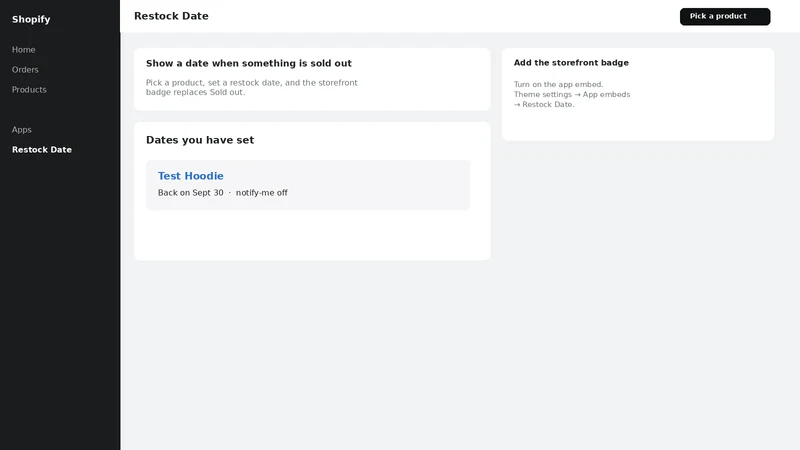Click the Shopify logo text
The height and width of the screenshot is (450, 800).
(x=31, y=19)
